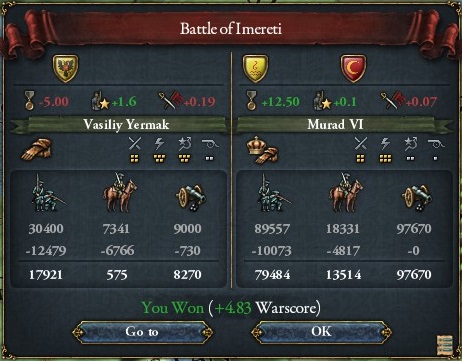462x361 pixels.
Task: Click the gauntlet icon under Vasiliy Yermak
Action: click(x=37, y=149)
